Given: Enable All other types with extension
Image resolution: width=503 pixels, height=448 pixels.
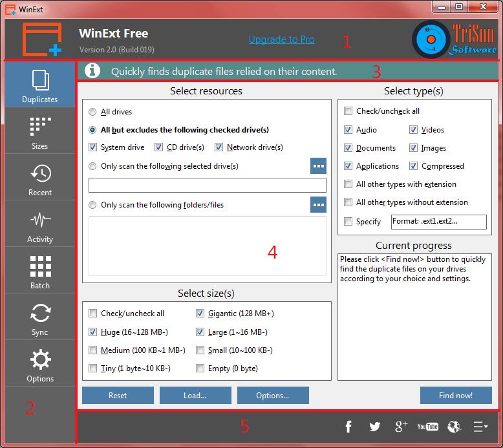Looking at the screenshot, I should coord(348,184).
